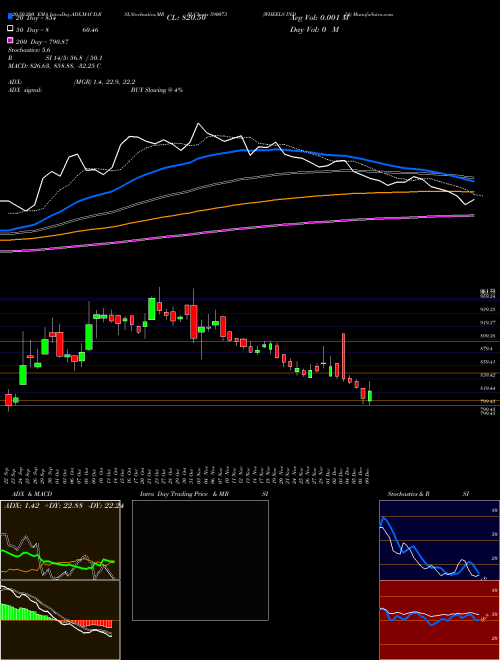Click the MACD values line in the header
This screenshot has width=500, height=660.
(x=54, y=66)
